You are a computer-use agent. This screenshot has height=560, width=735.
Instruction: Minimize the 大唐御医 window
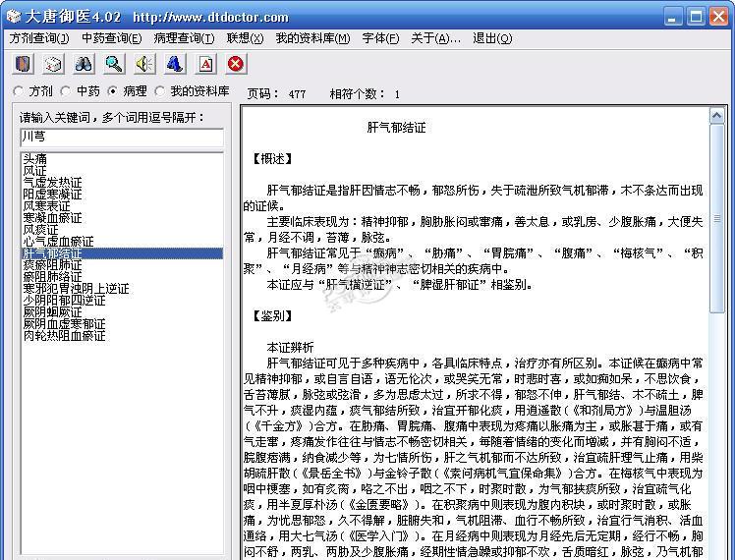[x=673, y=18]
